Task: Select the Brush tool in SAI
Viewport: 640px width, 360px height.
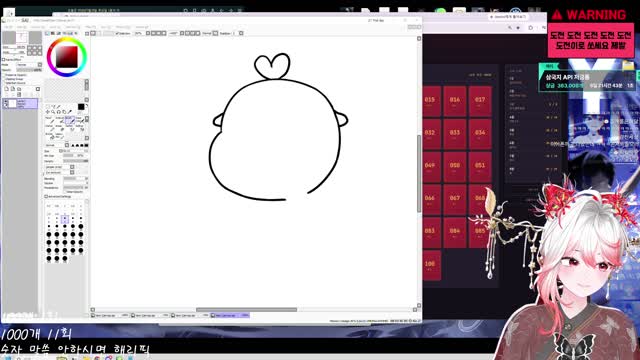Action: [70, 120]
